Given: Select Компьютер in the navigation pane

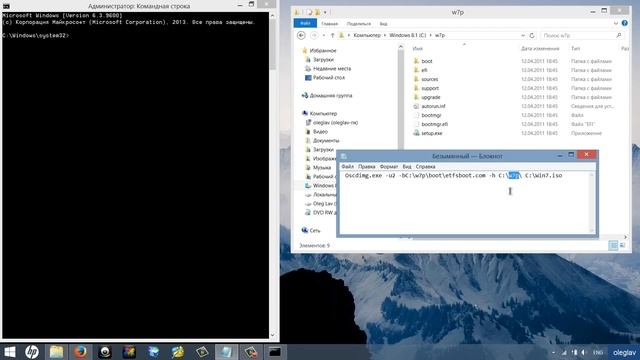Looking at the screenshot, I should (x=323, y=113).
